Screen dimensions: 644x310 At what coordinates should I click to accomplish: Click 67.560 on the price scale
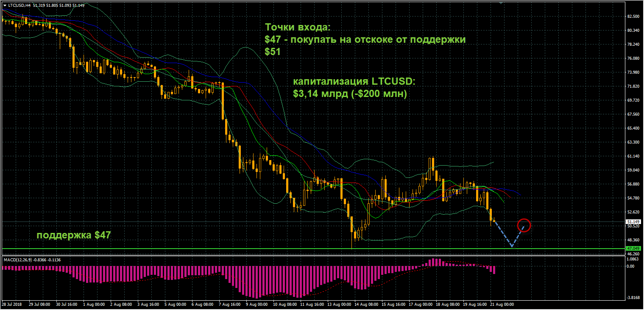pyautogui.click(x=633, y=114)
